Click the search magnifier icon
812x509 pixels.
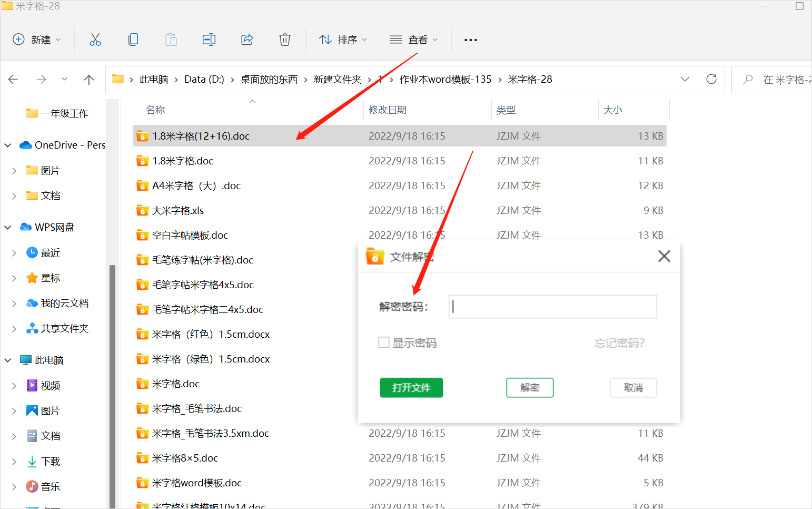pos(747,79)
